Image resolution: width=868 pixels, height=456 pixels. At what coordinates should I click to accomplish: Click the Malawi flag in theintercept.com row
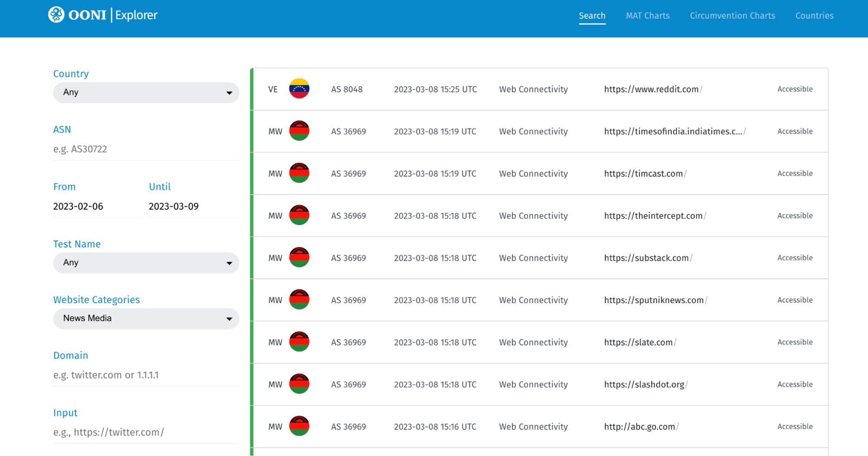(x=299, y=215)
